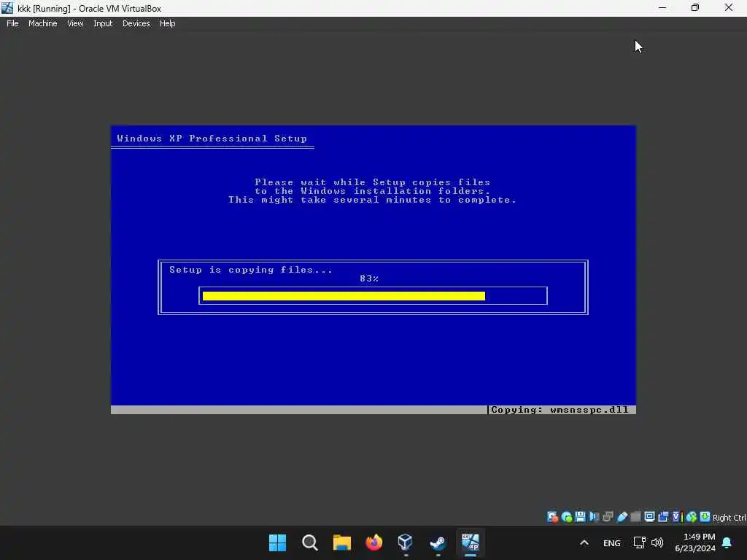Click the 83% progress text

click(369, 279)
